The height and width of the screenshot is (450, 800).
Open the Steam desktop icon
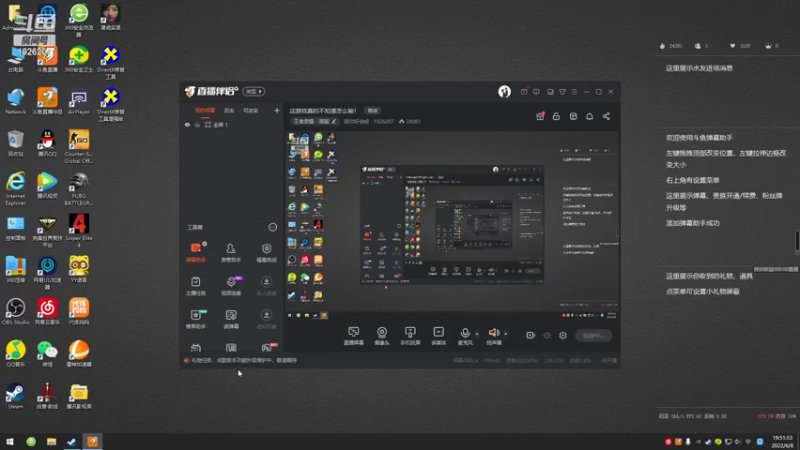15,396
